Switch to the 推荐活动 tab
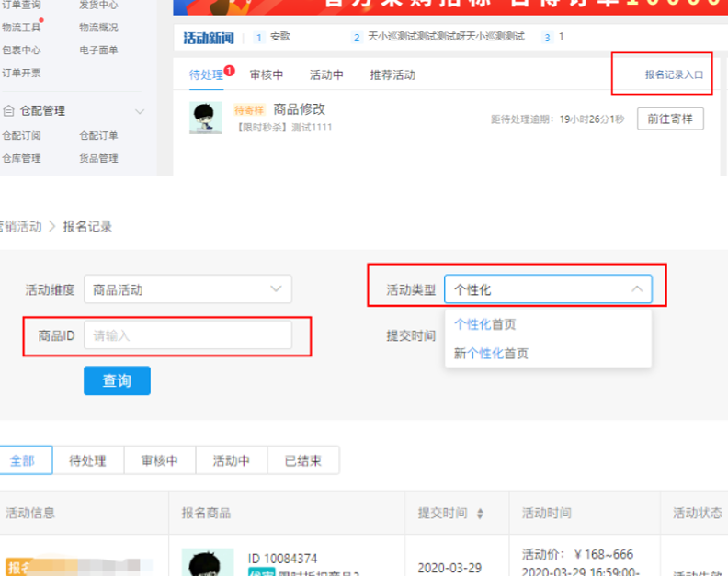The height and width of the screenshot is (577, 728). click(x=392, y=75)
